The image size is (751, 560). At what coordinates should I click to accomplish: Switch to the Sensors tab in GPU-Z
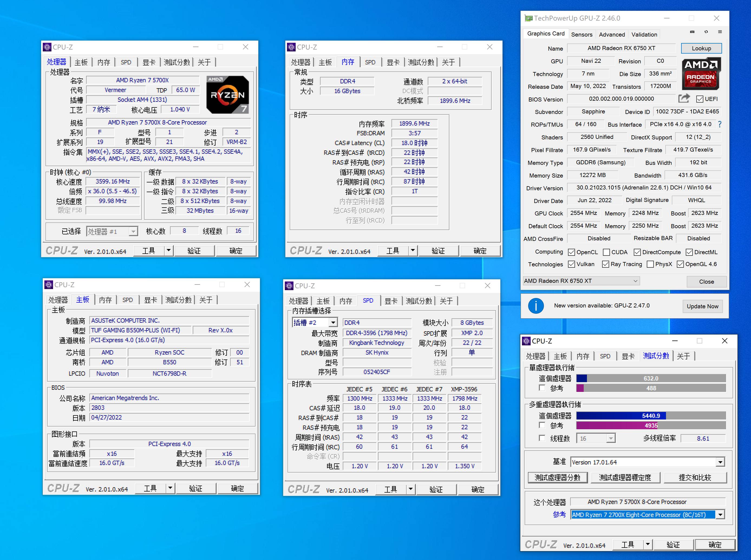tap(582, 34)
